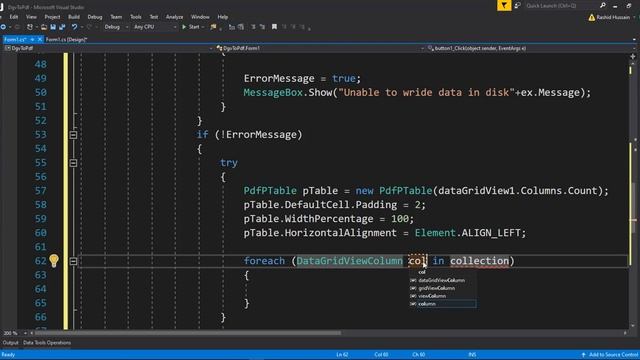Open the Build menu
This screenshot has width=640, height=360.
74,17
